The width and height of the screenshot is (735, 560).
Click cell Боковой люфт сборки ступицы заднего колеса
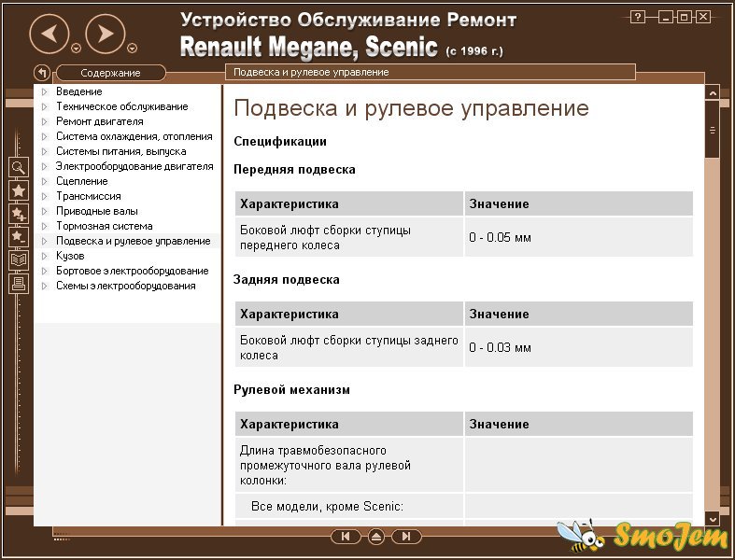349,347
